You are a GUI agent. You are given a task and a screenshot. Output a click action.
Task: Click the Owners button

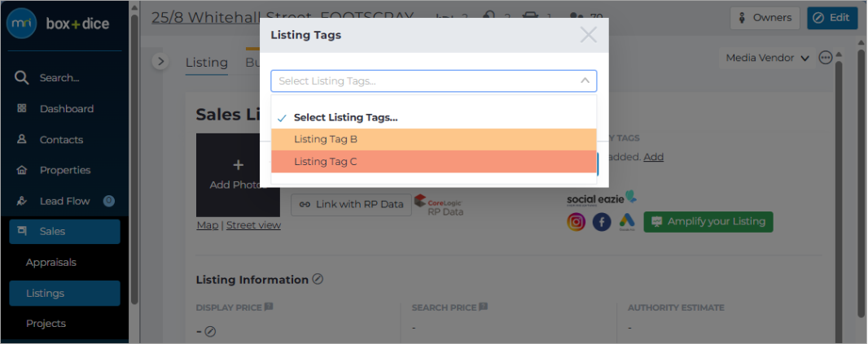pos(765,18)
